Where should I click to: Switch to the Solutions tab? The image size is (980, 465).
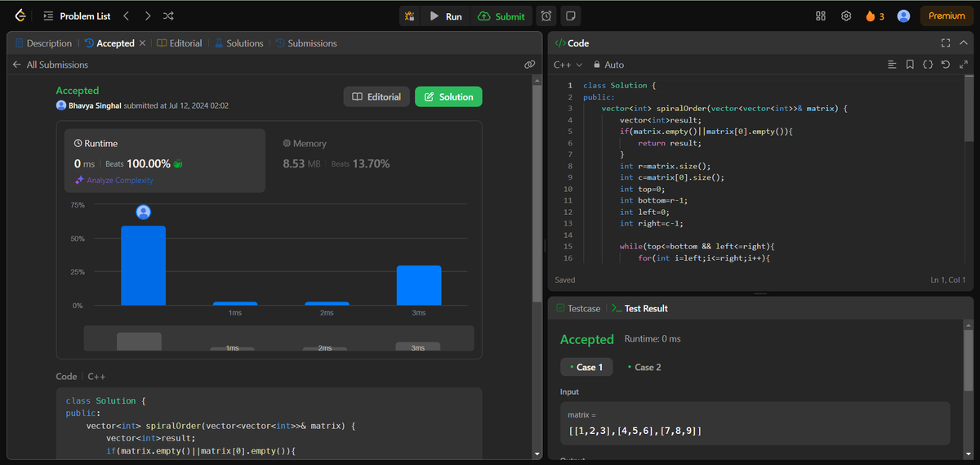coord(238,43)
